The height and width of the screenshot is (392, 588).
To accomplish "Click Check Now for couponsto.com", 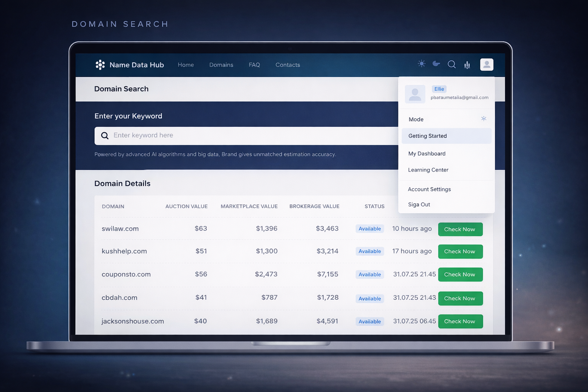I will tap(460, 274).
